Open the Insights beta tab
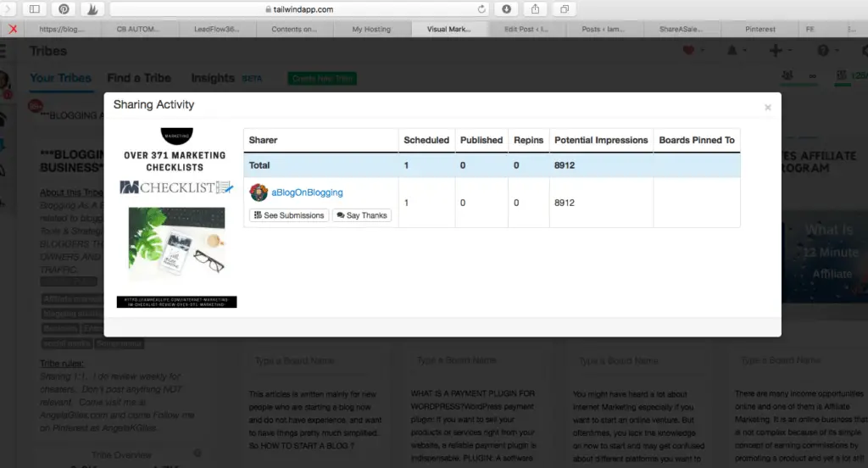This screenshot has width=868, height=468. 225,78
